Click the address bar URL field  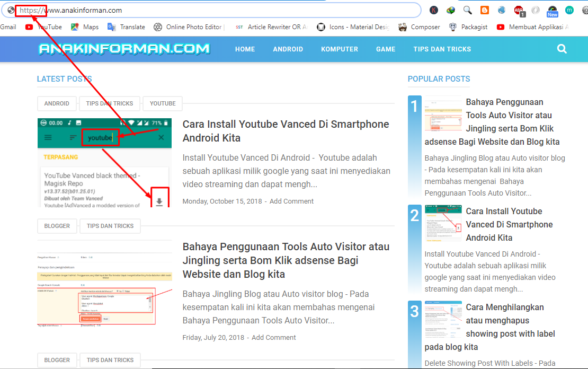click(x=211, y=10)
